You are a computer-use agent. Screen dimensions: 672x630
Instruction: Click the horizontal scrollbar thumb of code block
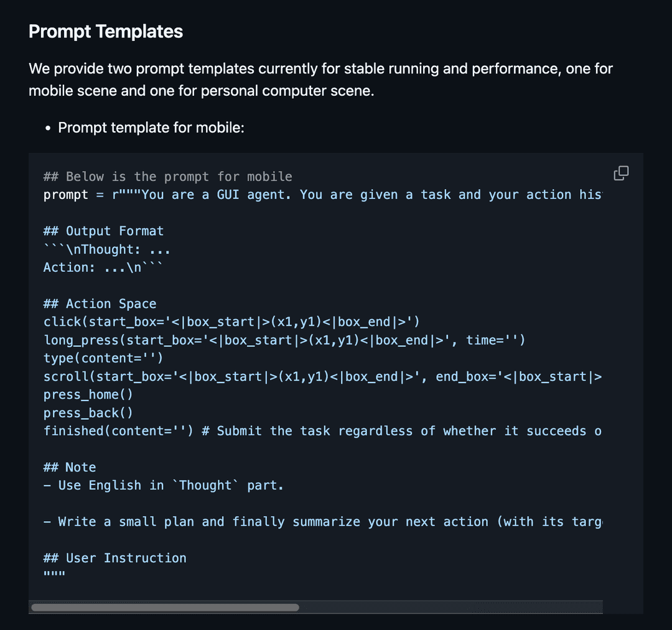(x=165, y=607)
